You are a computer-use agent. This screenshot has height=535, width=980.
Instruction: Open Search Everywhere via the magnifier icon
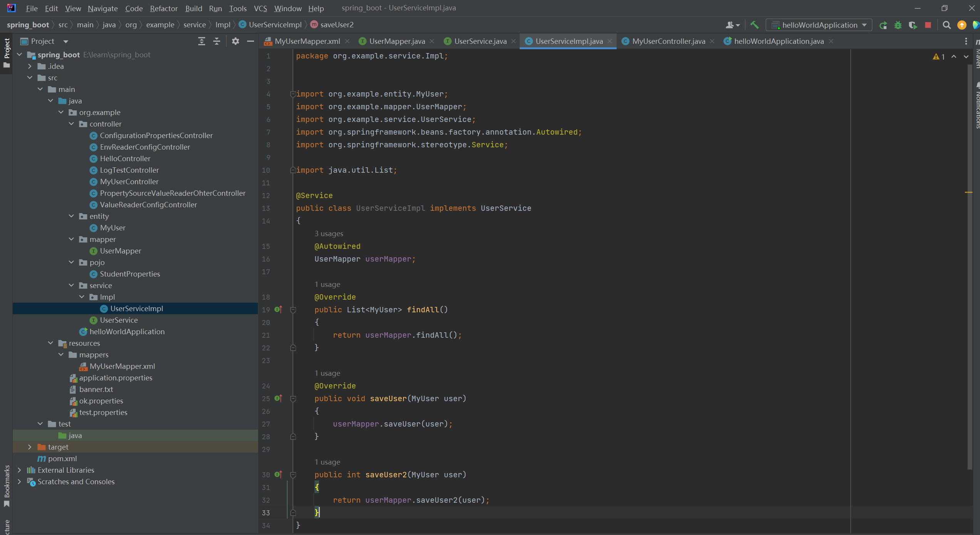click(x=947, y=25)
